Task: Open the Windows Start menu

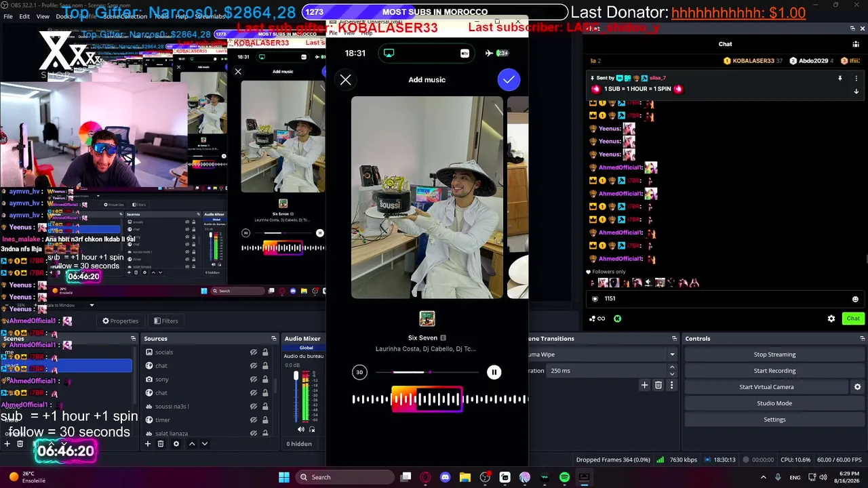Action: pos(284,477)
